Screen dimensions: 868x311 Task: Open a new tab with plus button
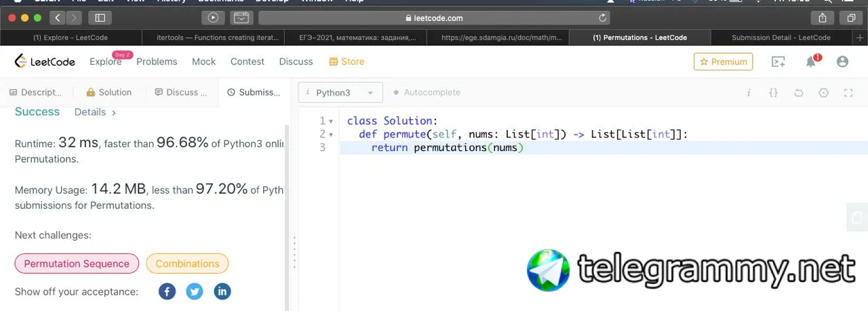(861, 38)
